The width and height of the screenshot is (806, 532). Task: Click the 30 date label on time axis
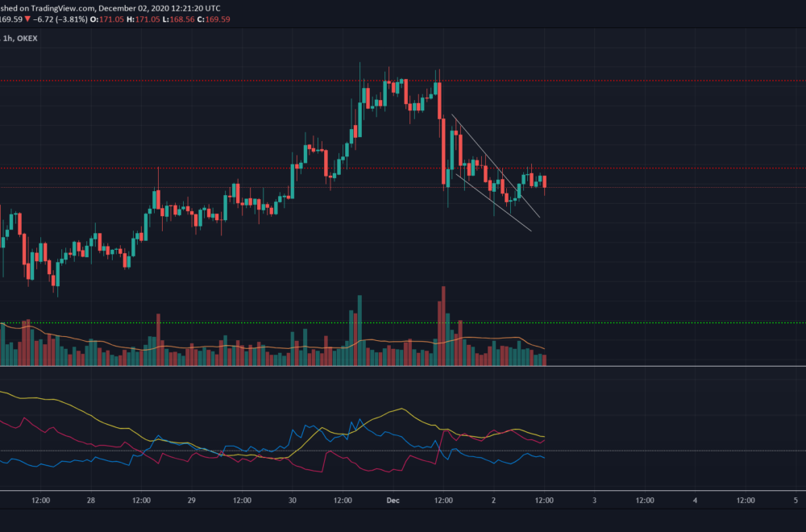tap(293, 500)
